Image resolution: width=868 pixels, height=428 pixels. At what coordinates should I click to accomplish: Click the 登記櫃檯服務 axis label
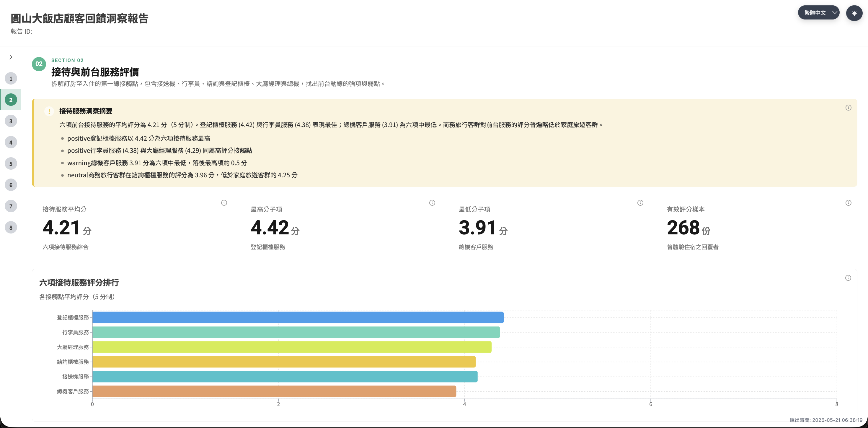click(73, 317)
